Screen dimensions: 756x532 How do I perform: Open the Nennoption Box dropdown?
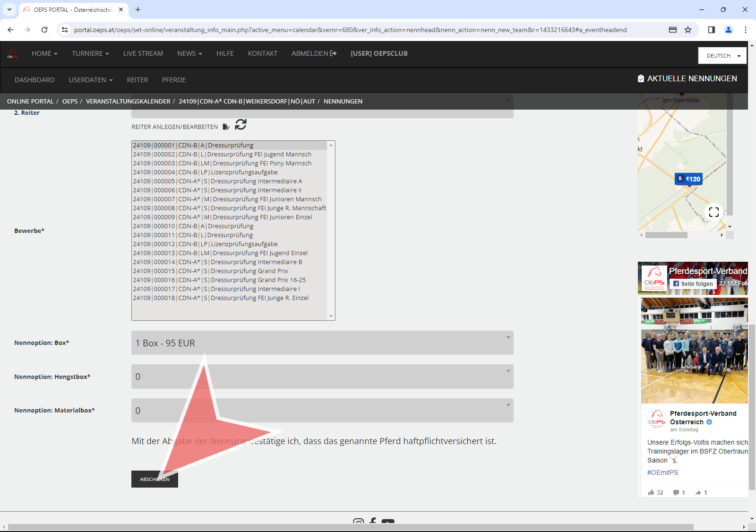pyautogui.click(x=322, y=343)
